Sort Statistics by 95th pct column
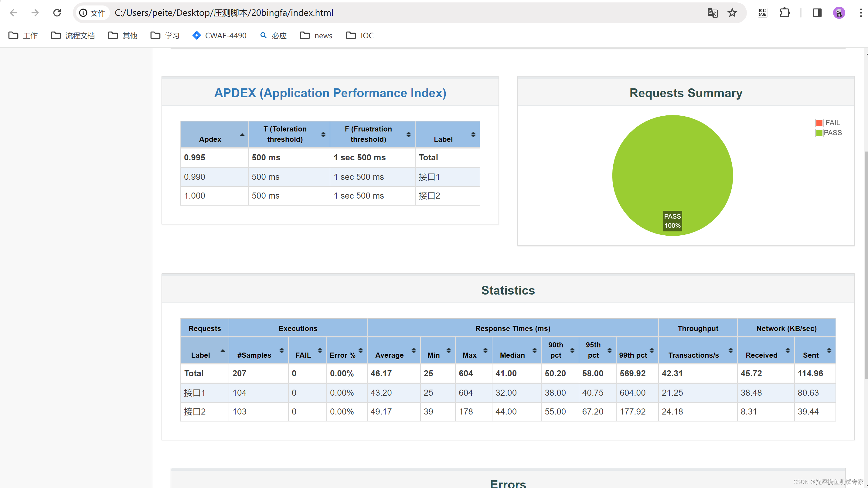The height and width of the screenshot is (488, 868). click(597, 350)
